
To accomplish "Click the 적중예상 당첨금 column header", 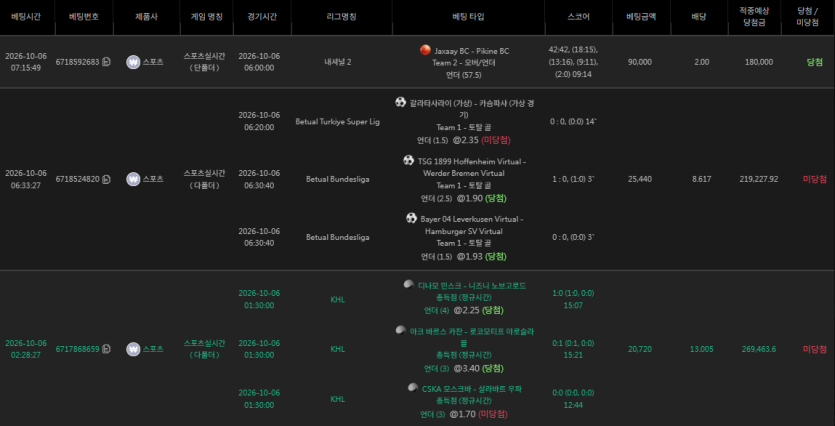I will [x=754, y=16].
